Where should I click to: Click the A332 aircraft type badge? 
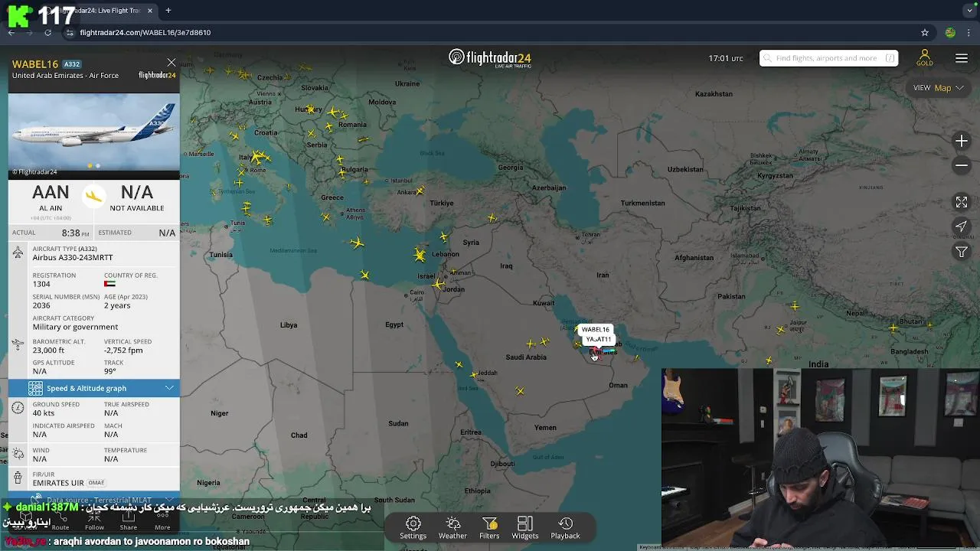[71, 64]
